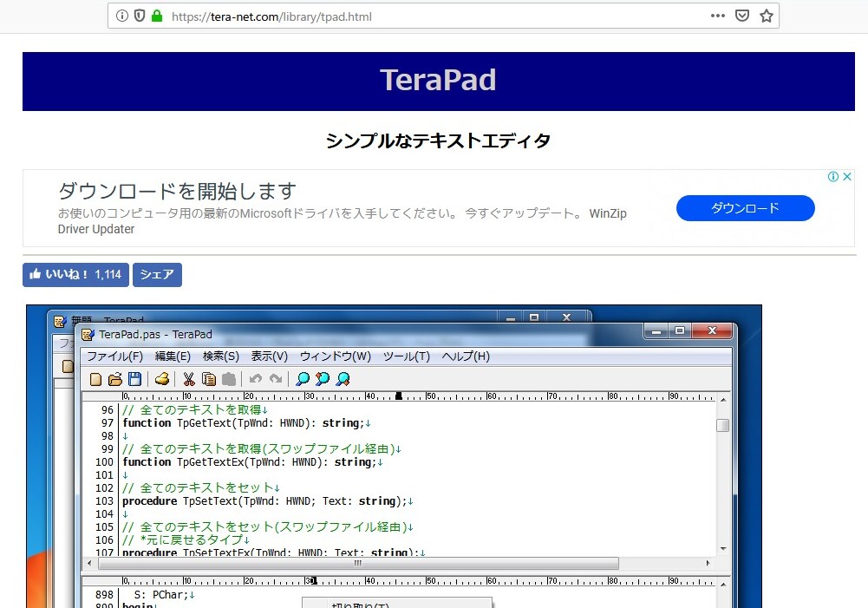Click the シンプルなテキストエディタ heading
The width and height of the screenshot is (868, 608).
(x=438, y=141)
